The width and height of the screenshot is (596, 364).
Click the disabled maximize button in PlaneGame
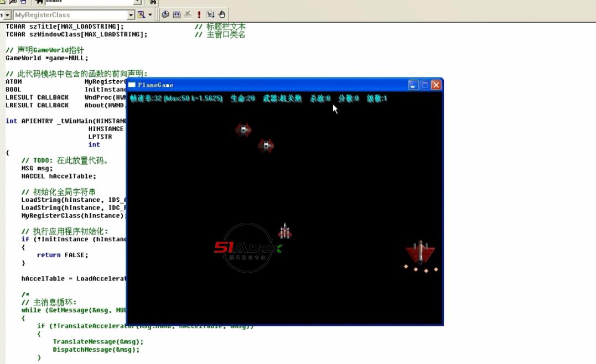click(x=424, y=85)
